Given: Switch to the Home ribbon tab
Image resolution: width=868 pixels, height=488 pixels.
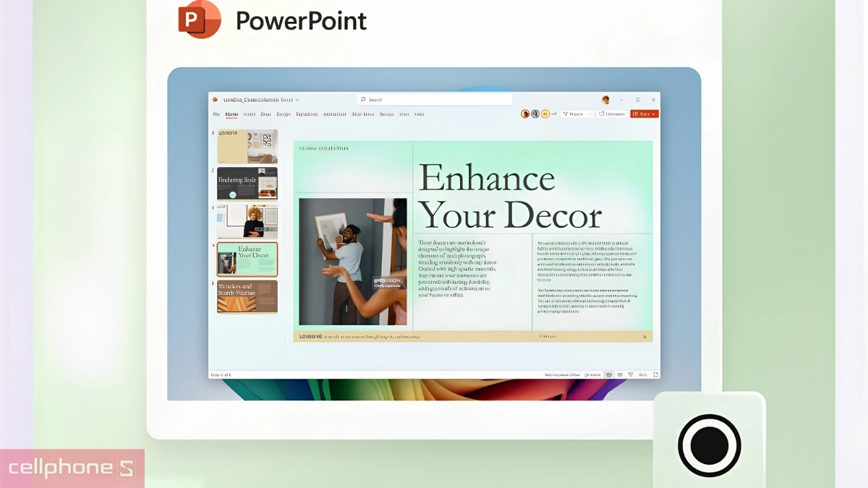Looking at the screenshot, I should (231, 114).
